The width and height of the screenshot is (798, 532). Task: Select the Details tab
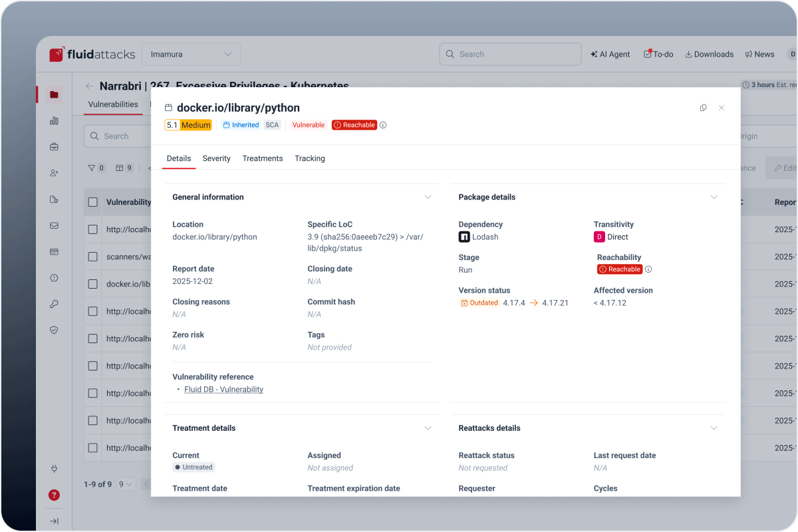coord(179,158)
